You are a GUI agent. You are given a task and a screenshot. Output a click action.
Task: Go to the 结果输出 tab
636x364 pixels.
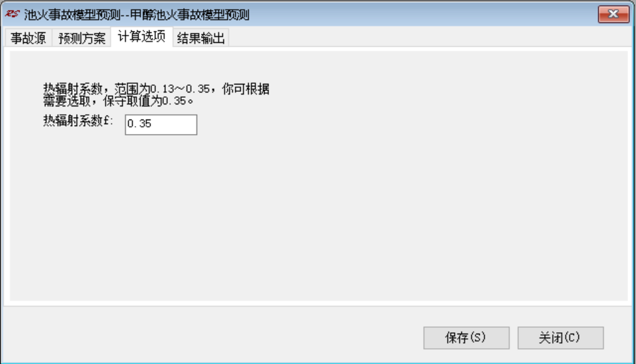tap(201, 38)
